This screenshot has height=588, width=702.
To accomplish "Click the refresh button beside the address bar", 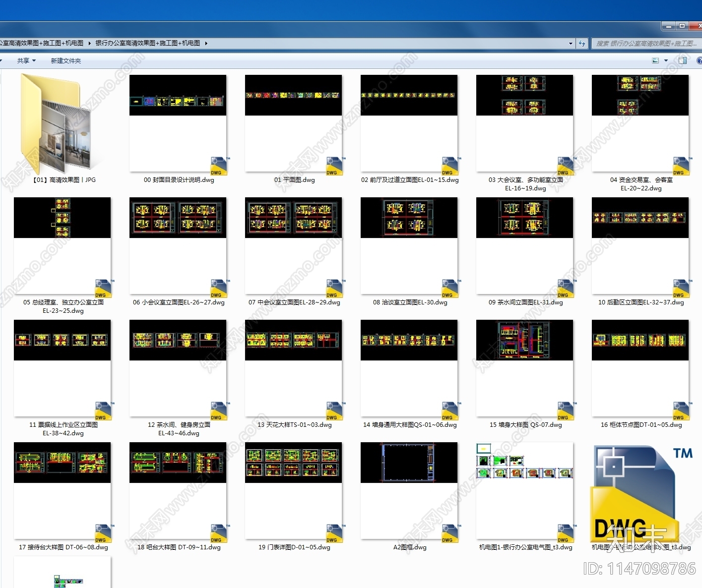I will pos(582,44).
